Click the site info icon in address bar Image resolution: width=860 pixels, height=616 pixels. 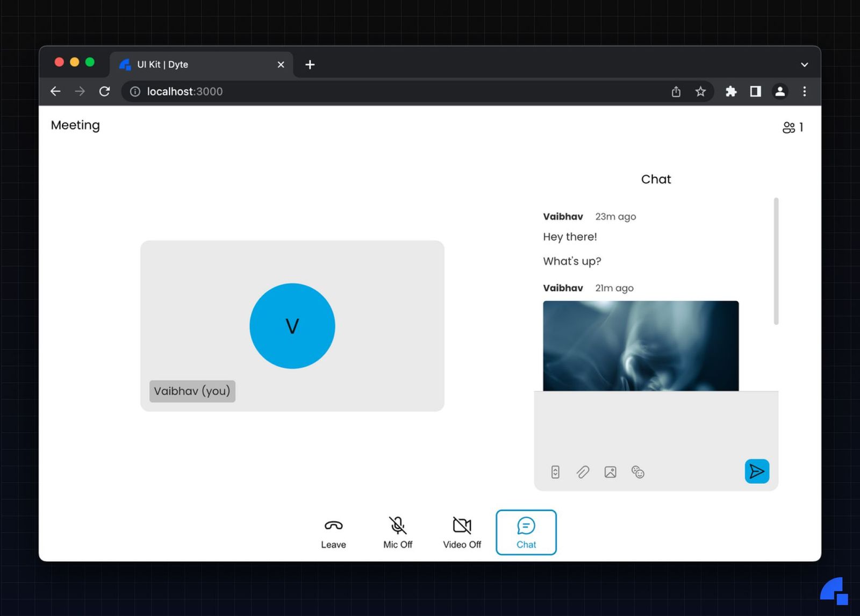point(134,91)
